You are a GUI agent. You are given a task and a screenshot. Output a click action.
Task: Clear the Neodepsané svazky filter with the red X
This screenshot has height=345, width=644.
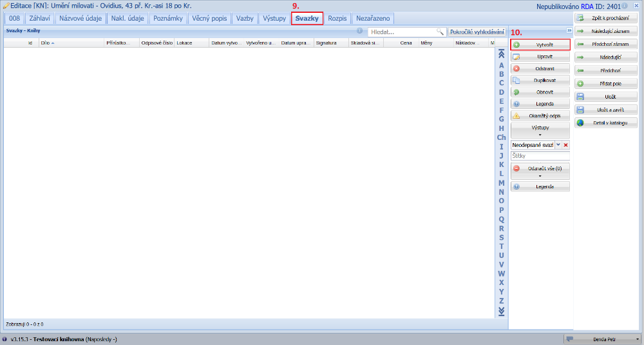click(x=566, y=145)
